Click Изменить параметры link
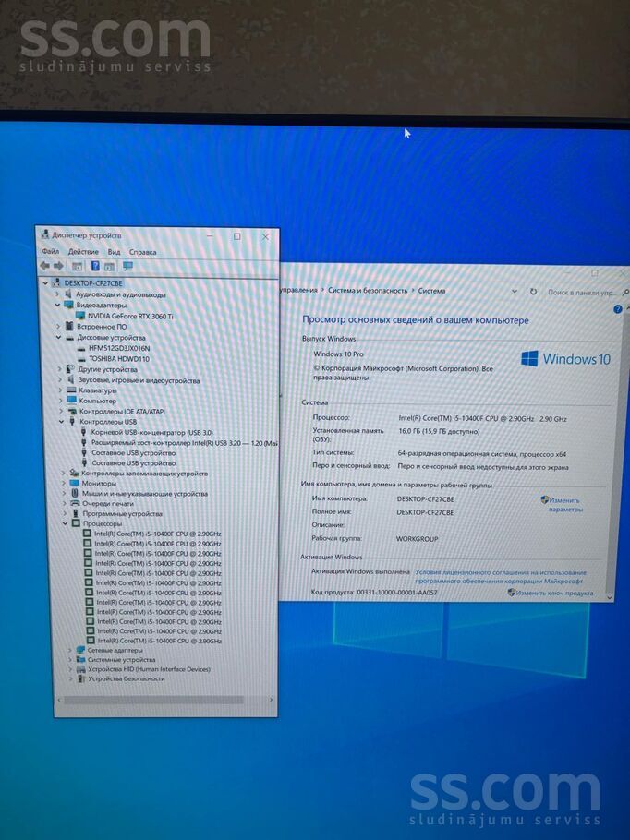The width and height of the screenshot is (630, 840). pos(564,505)
